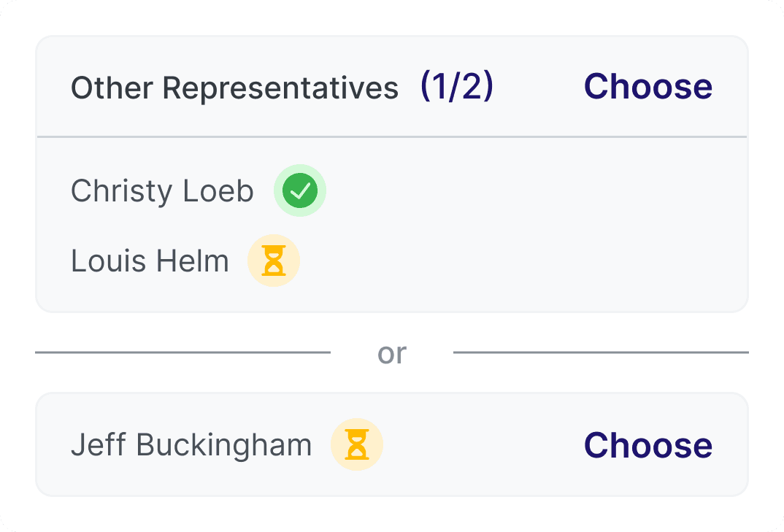Click the green checkmark beside Christy Loeb

(x=300, y=192)
